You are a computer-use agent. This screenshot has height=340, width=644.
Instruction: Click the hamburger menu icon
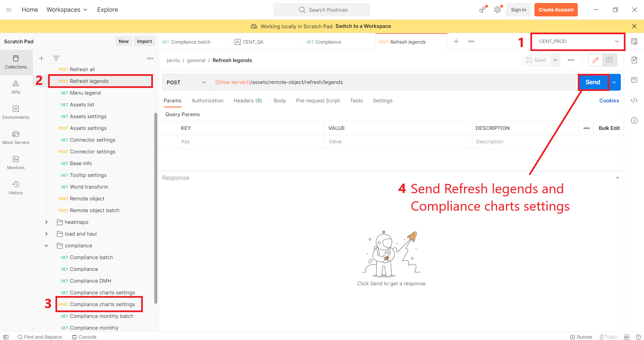[x=9, y=10]
